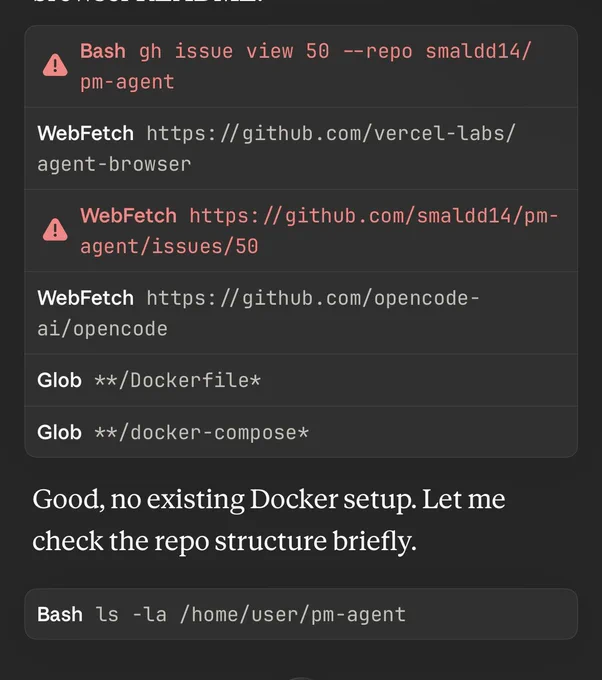Image resolution: width=602 pixels, height=680 pixels.
Task: Click the github.com/vercel-labs URL text
Action: tap(331, 133)
